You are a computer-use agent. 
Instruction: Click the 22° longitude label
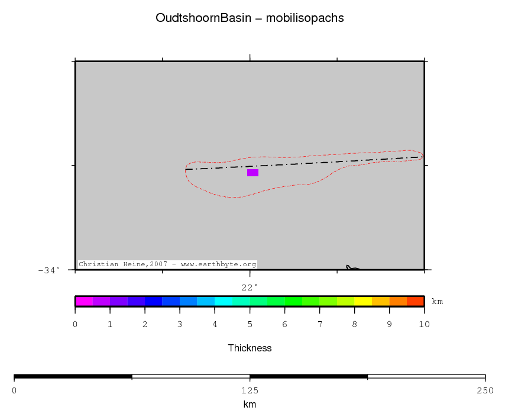[x=250, y=287]
